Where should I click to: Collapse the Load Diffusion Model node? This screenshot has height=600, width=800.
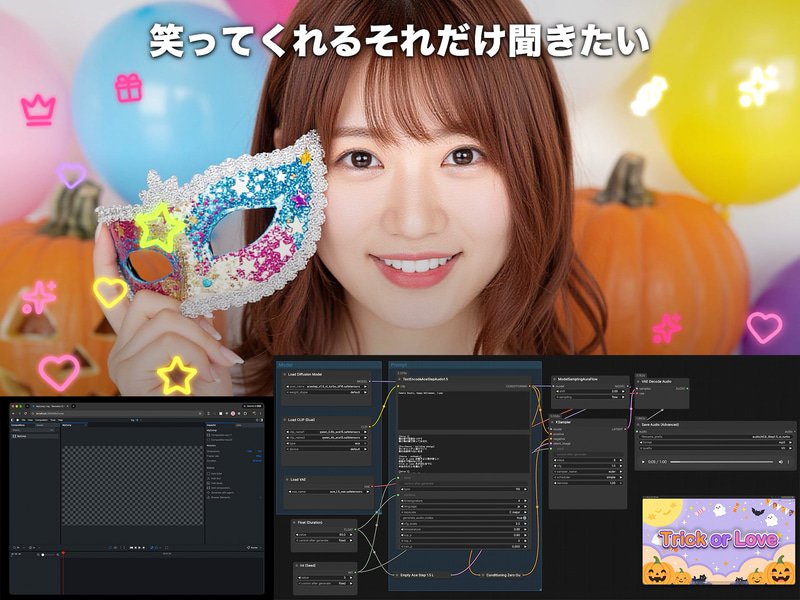click(285, 374)
